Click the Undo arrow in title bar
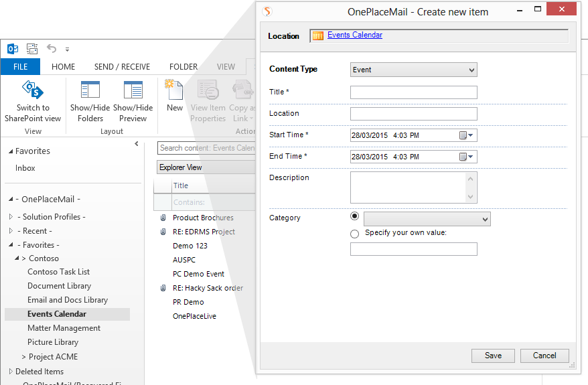 point(52,48)
